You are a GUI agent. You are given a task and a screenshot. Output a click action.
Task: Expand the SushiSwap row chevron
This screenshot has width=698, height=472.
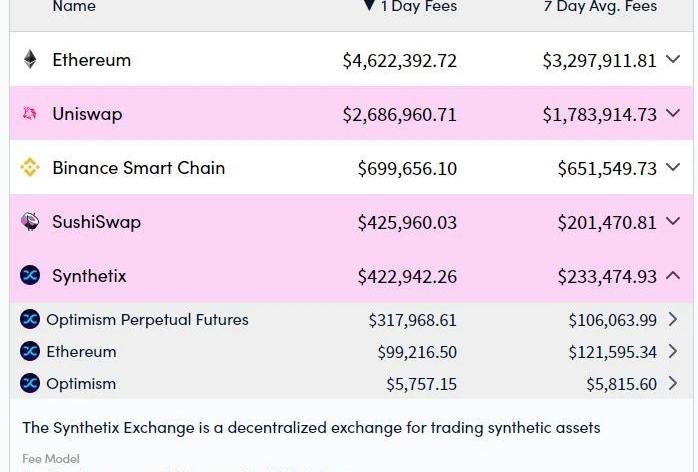tap(673, 222)
